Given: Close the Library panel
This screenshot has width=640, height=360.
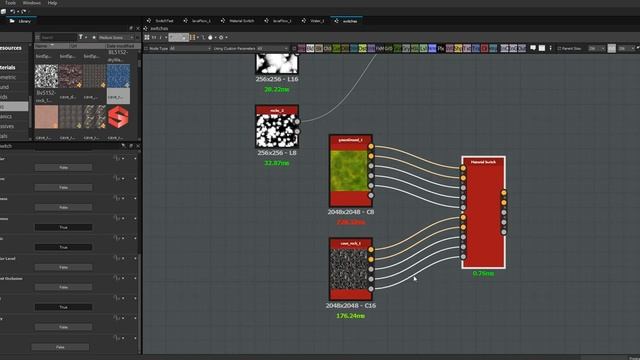Looking at the screenshot, I should point(138,29).
